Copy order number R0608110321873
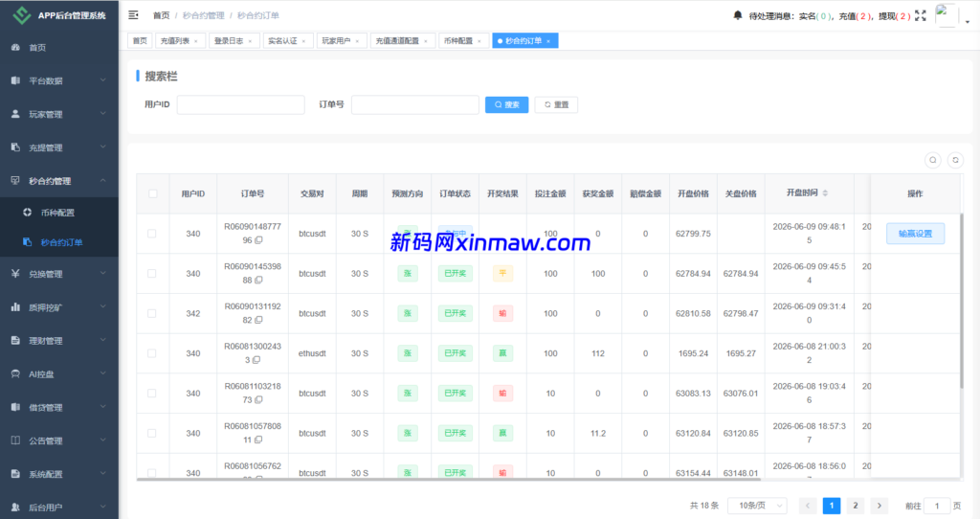The image size is (980, 519). (x=258, y=400)
